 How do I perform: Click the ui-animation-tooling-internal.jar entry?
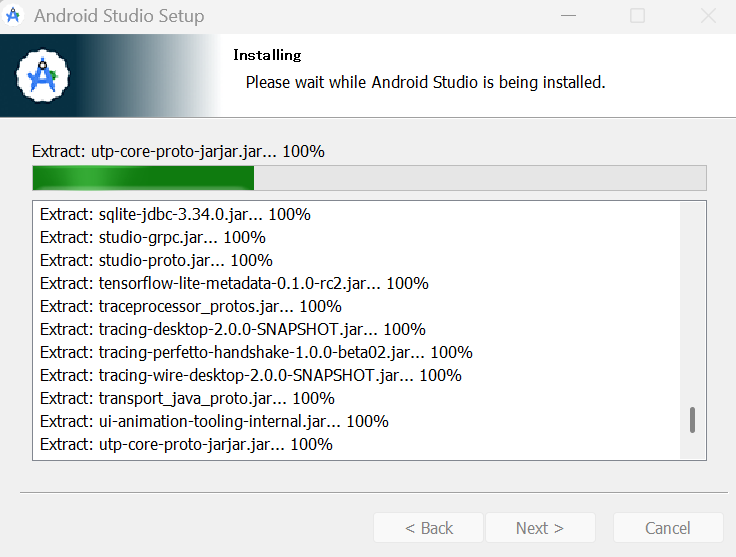(214, 421)
